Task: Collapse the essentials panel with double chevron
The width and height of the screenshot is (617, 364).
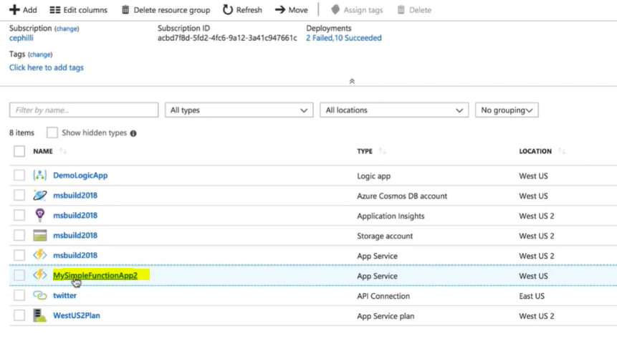Action: pos(352,81)
